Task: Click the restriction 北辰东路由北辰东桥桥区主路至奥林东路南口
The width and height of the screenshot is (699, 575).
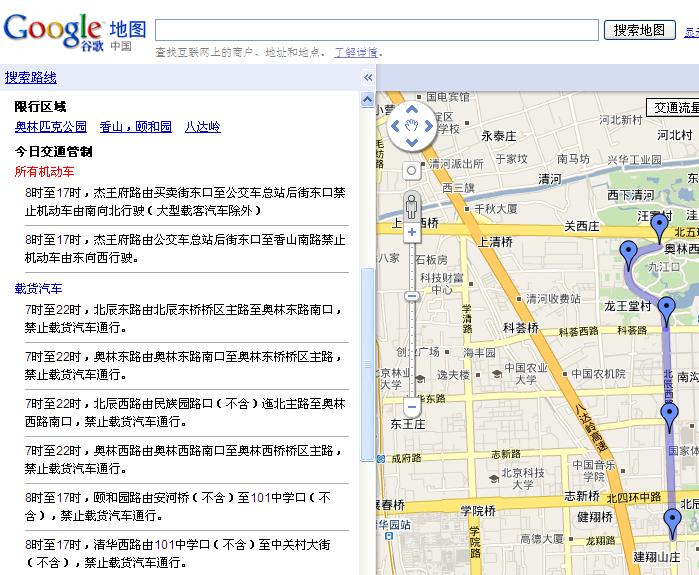Action: coord(185,319)
